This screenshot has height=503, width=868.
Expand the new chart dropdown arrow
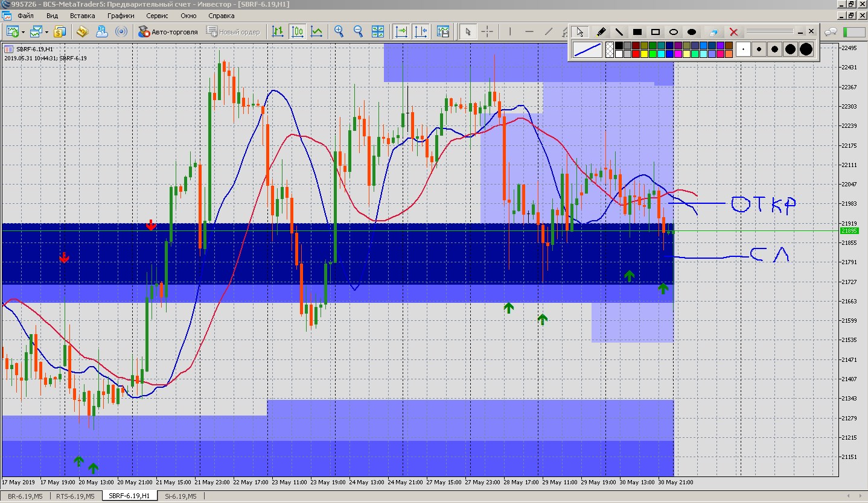[x=23, y=32]
